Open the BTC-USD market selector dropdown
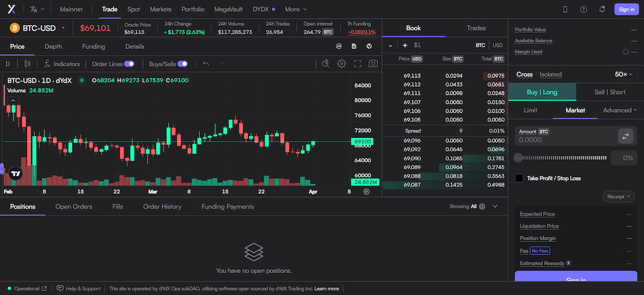The image size is (644, 295). tap(37, 28)
